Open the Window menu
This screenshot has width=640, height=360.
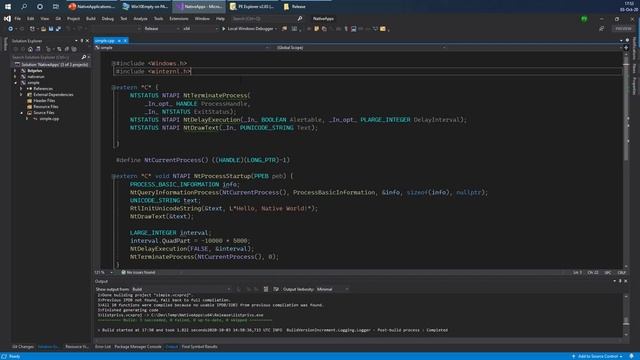[x=202, y=19]
